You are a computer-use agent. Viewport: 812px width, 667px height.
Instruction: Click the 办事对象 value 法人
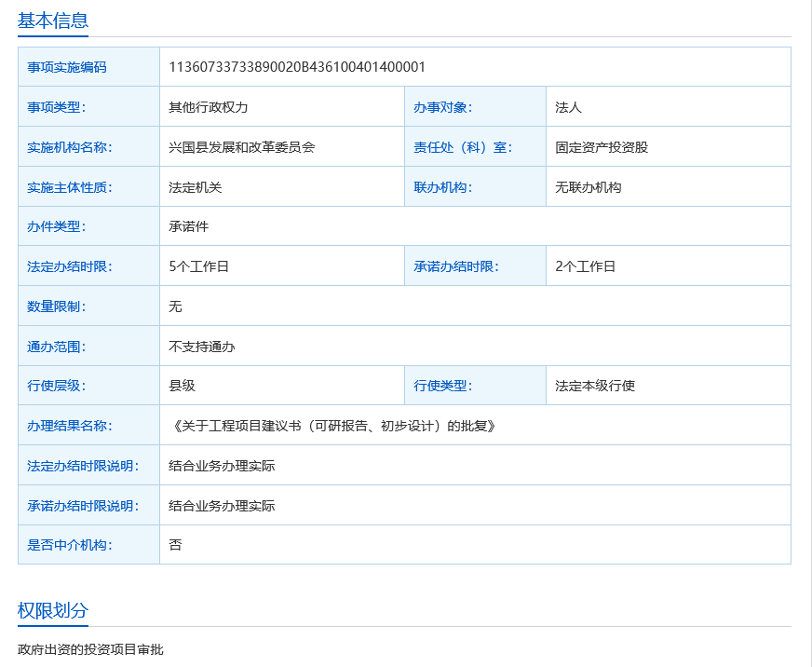568,107
